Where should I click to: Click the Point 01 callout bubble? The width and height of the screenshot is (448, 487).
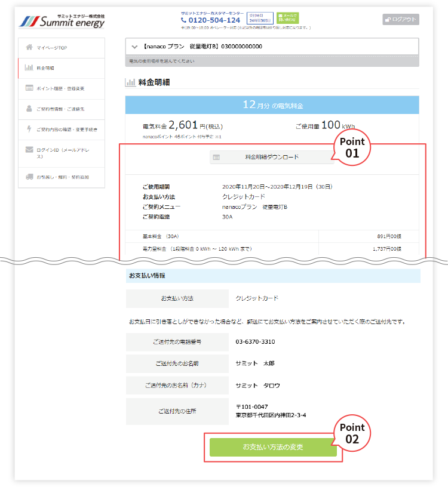pyautogui.click(x=352, y=147)
